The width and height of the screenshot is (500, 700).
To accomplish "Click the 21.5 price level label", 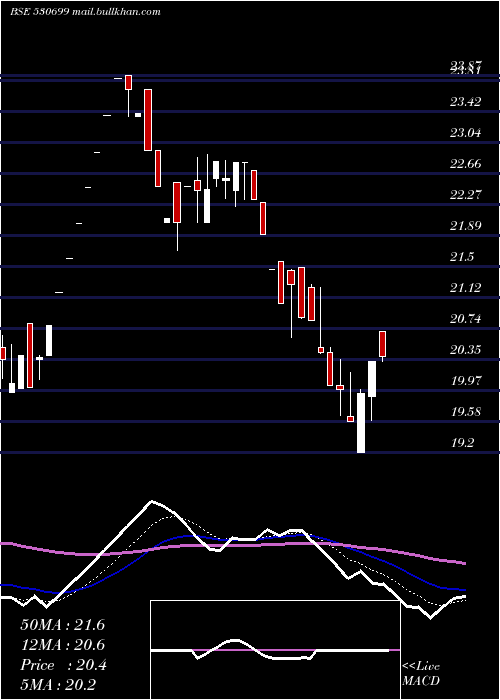I will [462, 257].
